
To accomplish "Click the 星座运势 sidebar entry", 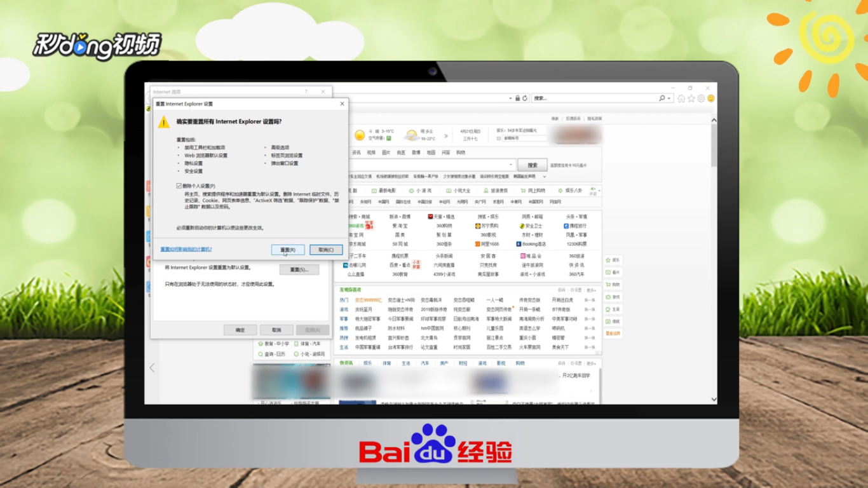I will click(x=613, y=334).
